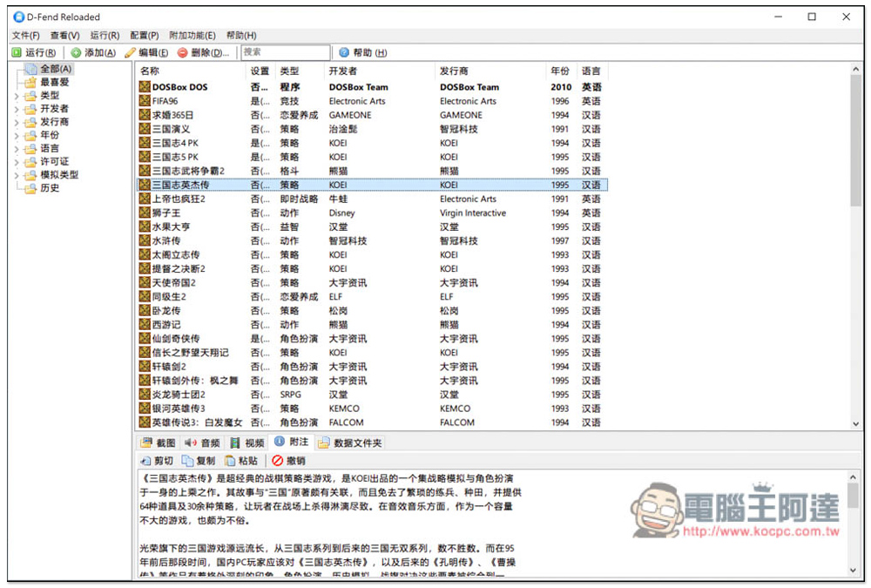Open the 附加功能(E) menu
The width and height of the screenshot is (871, 588).
(192, 36)
